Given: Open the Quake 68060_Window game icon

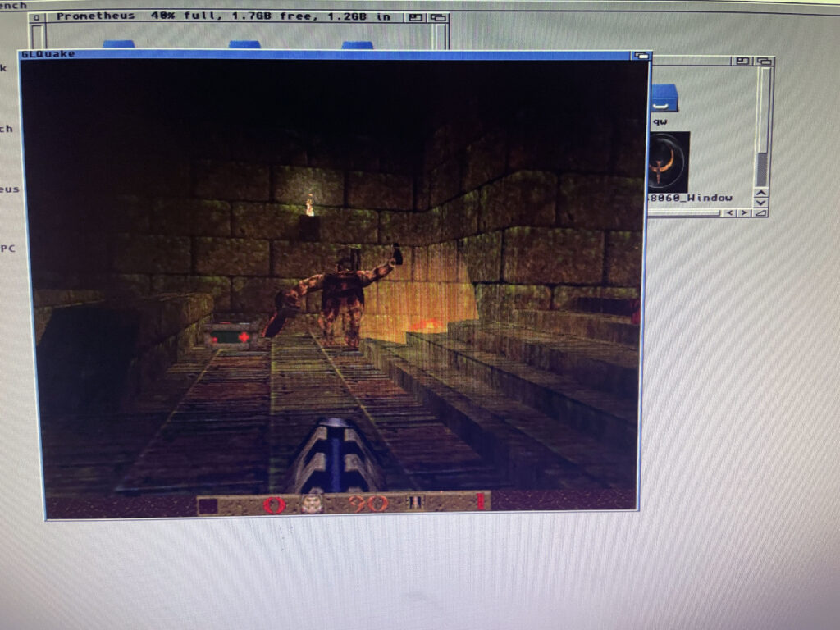Looking at the screenshot, I should pos(668,162).
